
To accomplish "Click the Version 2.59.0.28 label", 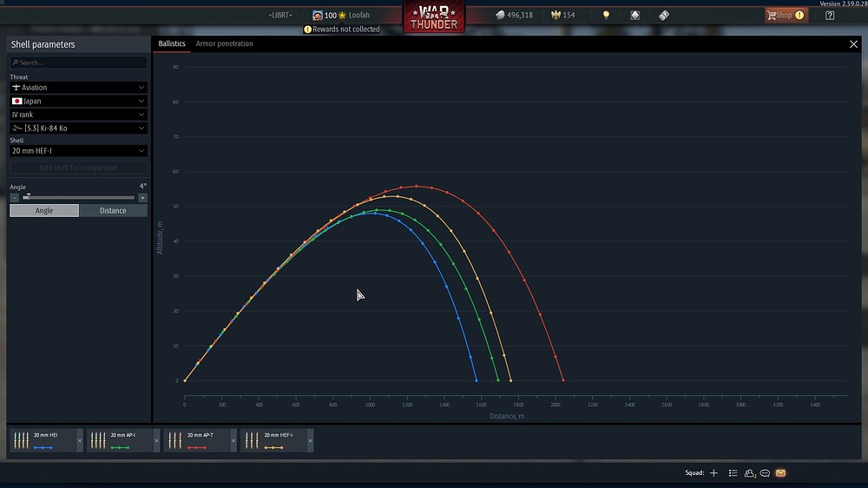I will [x=843, y=3].
